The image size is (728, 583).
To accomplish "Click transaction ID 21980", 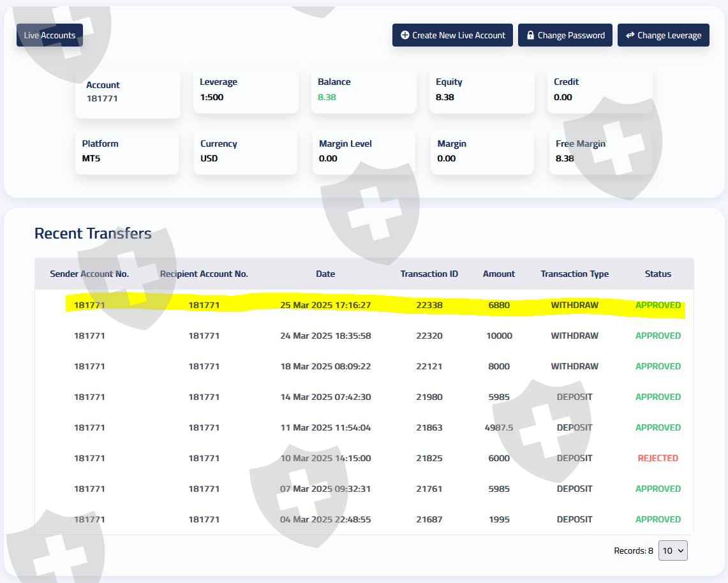I will click(429, 397).
